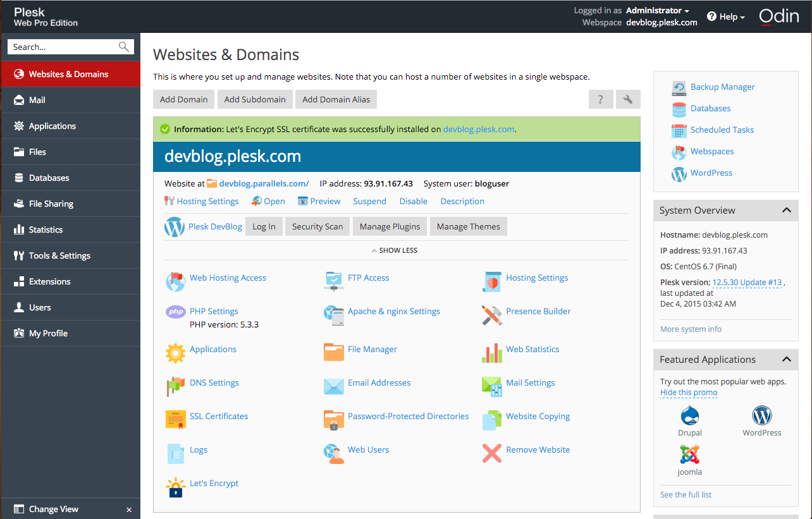Click the WordPress Log In button
Viewport: 812px width, 519px height.
click(x=264, y=226)
